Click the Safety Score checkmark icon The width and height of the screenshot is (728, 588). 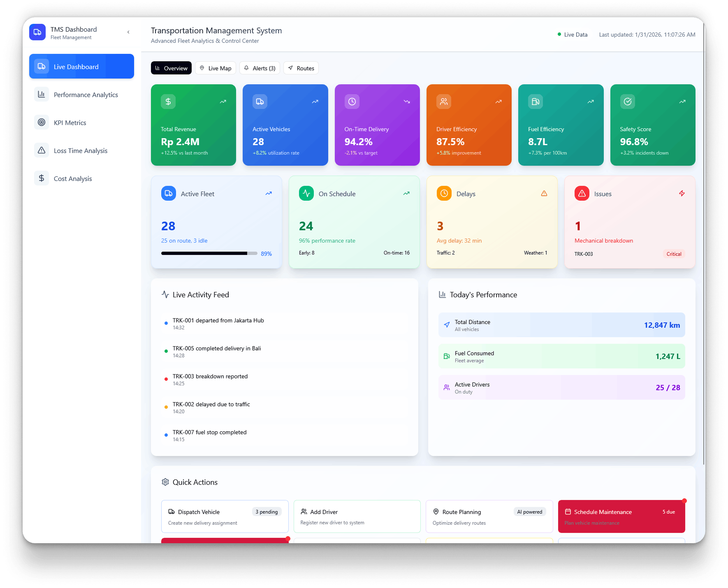(x=628, y=102)
